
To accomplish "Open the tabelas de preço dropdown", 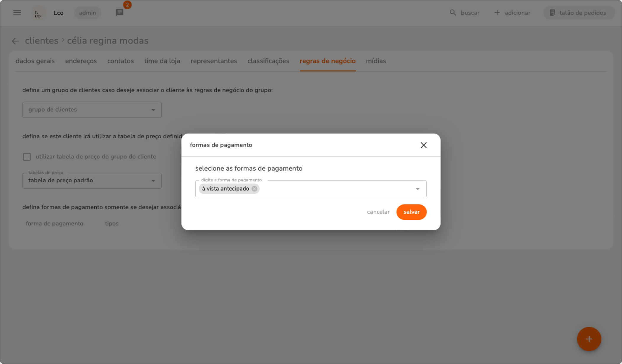I will 92,181.
